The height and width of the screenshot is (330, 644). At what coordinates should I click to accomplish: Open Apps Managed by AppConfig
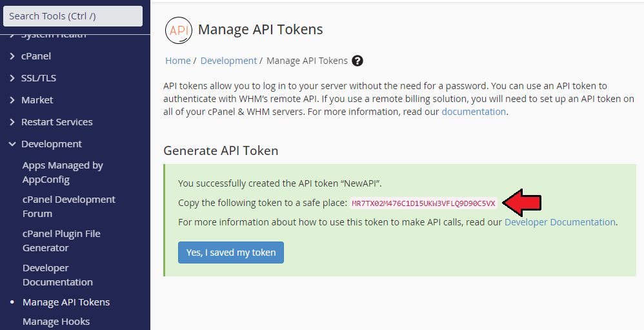[63, 172]
